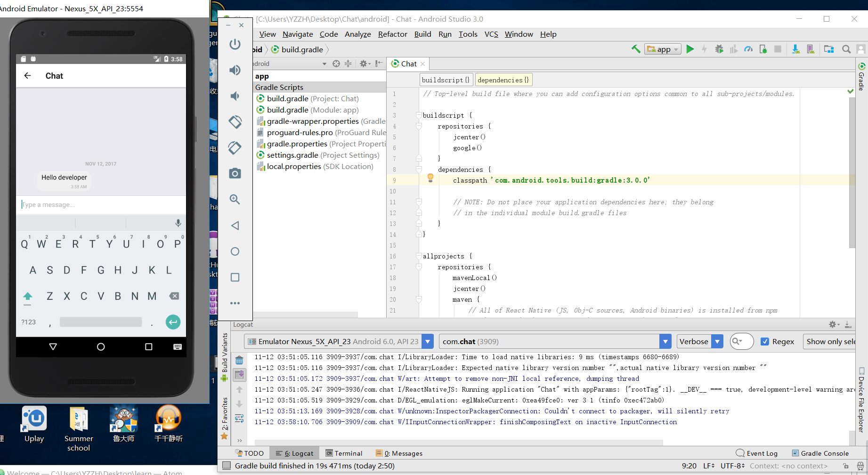Click the intention light bulb on line 9
The width and height of the screenshot is (868, 475).
(x=430, y=178)
